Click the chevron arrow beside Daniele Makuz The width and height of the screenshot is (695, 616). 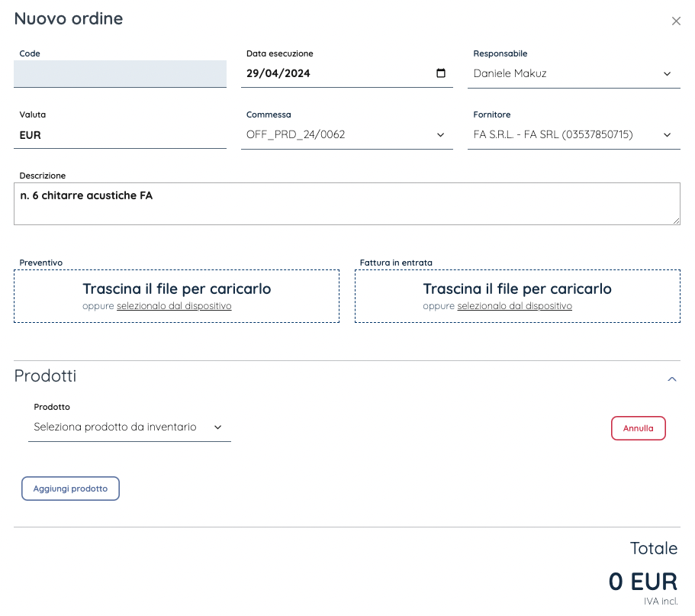pyautogui.click(x=667, y=74)
